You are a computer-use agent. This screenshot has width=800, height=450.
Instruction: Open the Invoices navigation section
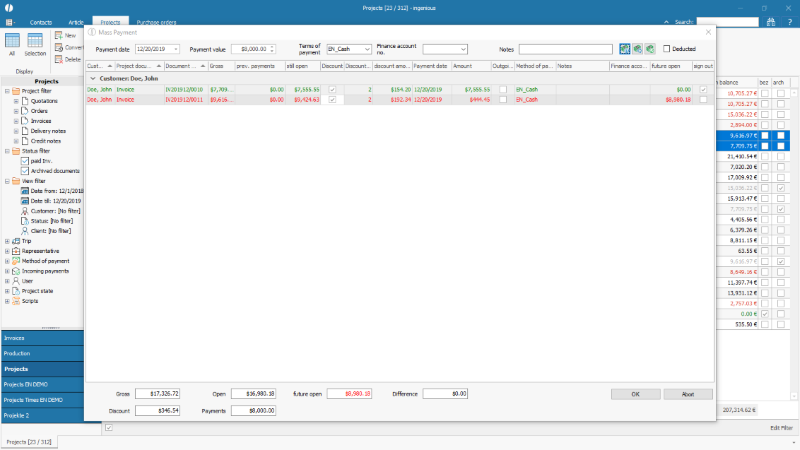tap(42, 338)
